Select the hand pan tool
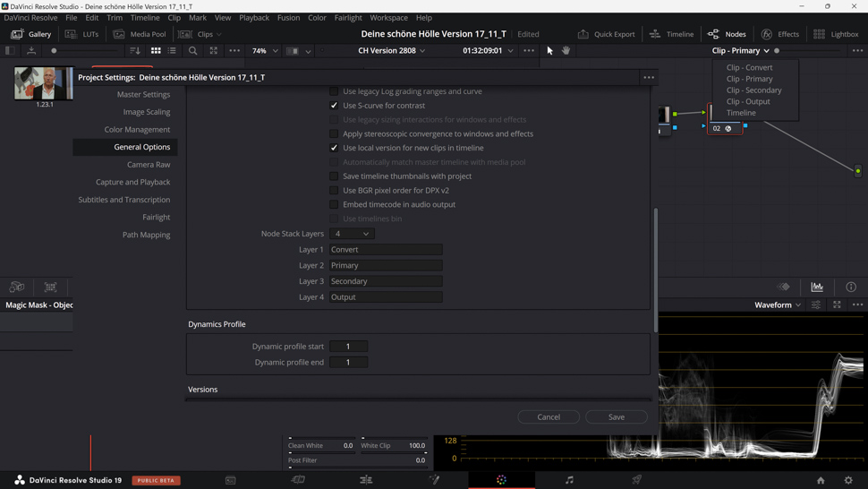Image resolution: width=868 pixels, height=489 pixels. coord(566,50)
